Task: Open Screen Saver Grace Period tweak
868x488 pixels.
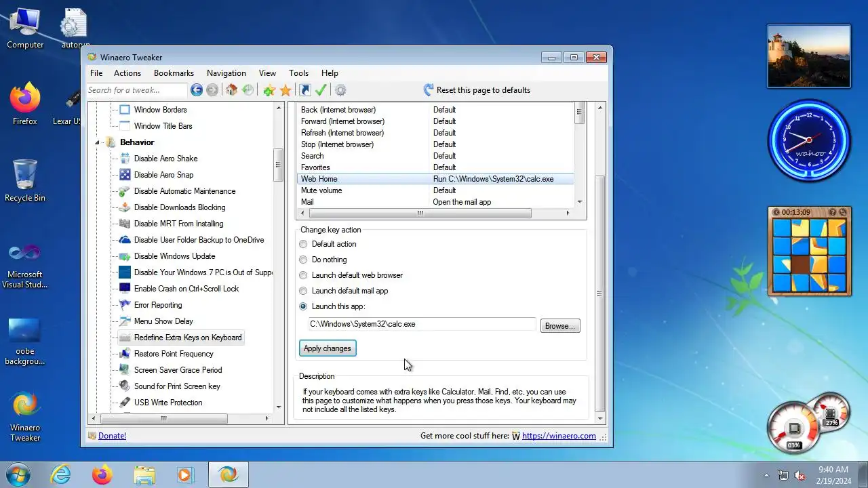Action: (178, 370)
